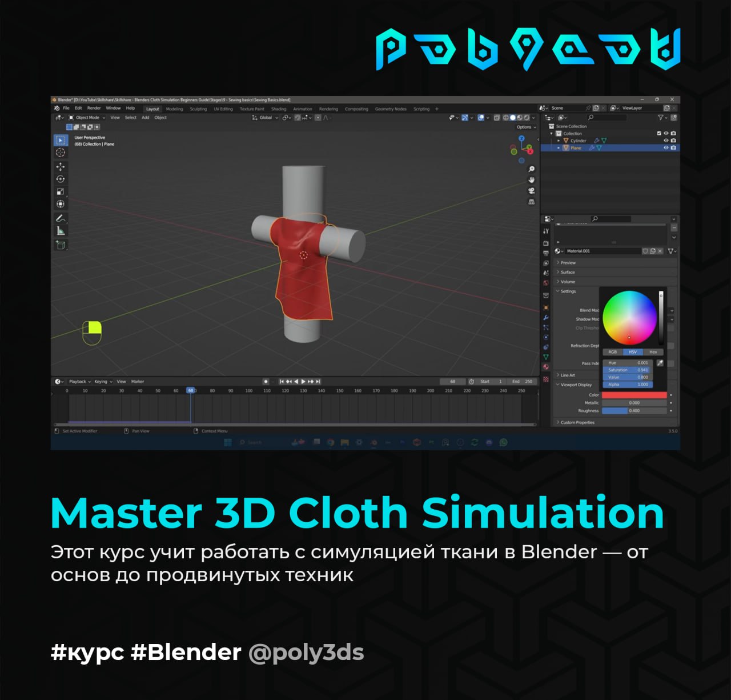Open the Particles properties tab
Image resolution: width=731 pixels, height=700 pixels.
point(546,327)
